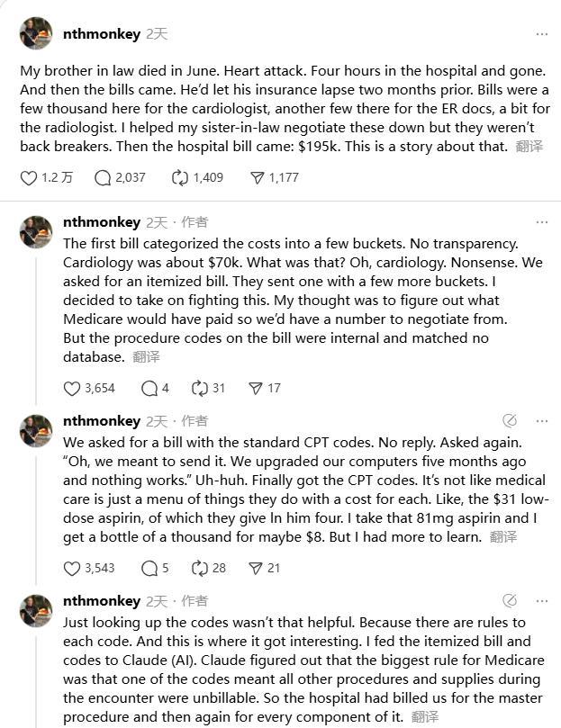Click 翻译 under the aspirin reply
This screenshot has height=728, width=561.
[x=503, y=536]
